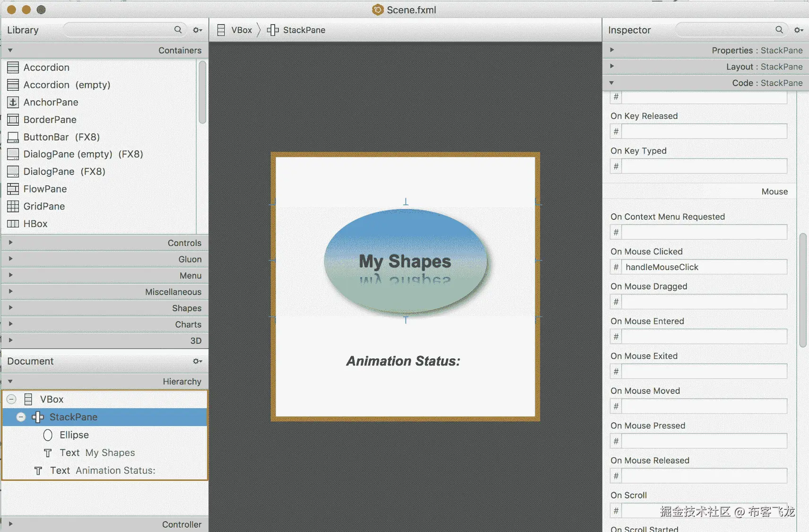Select the FlowPane icon
809x532 pixels.
(x=13, y=189)
